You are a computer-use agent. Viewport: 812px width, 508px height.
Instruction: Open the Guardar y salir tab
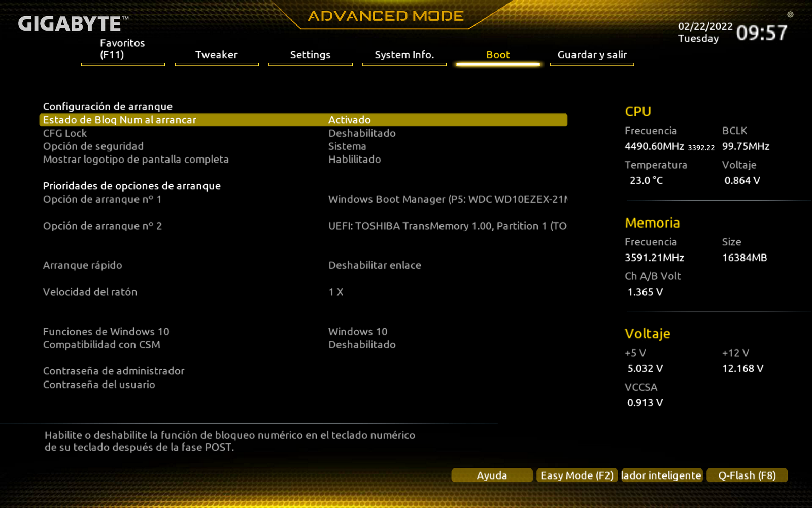point(592,55)
